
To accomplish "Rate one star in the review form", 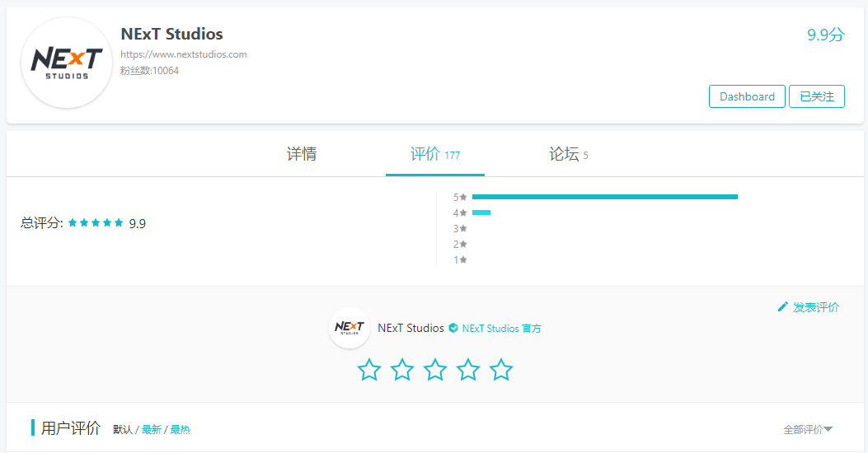I will pos(369,370).
